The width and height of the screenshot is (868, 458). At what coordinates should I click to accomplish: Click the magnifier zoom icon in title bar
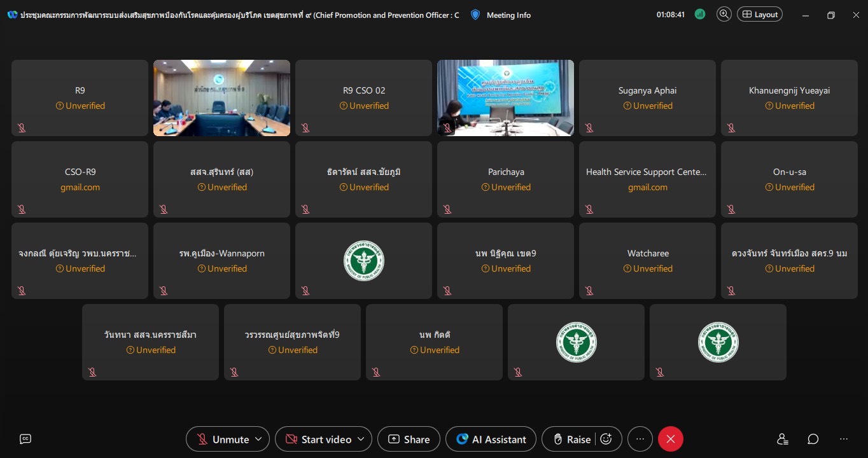tap(724, 15)
